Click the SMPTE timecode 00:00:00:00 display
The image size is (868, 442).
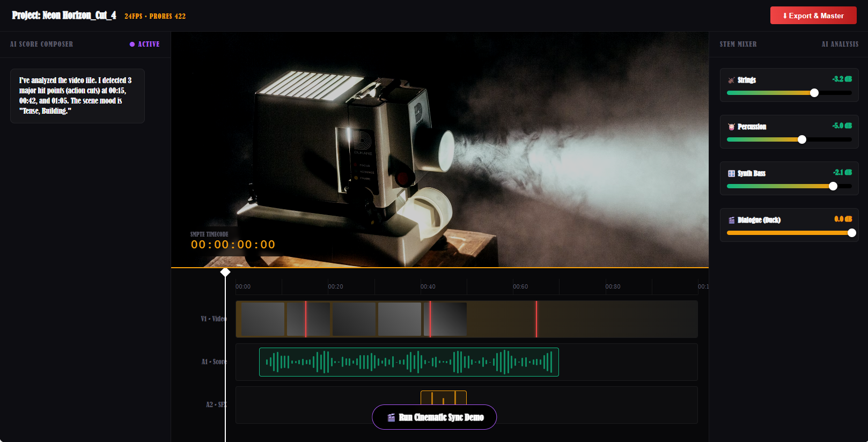pos(233,245)
